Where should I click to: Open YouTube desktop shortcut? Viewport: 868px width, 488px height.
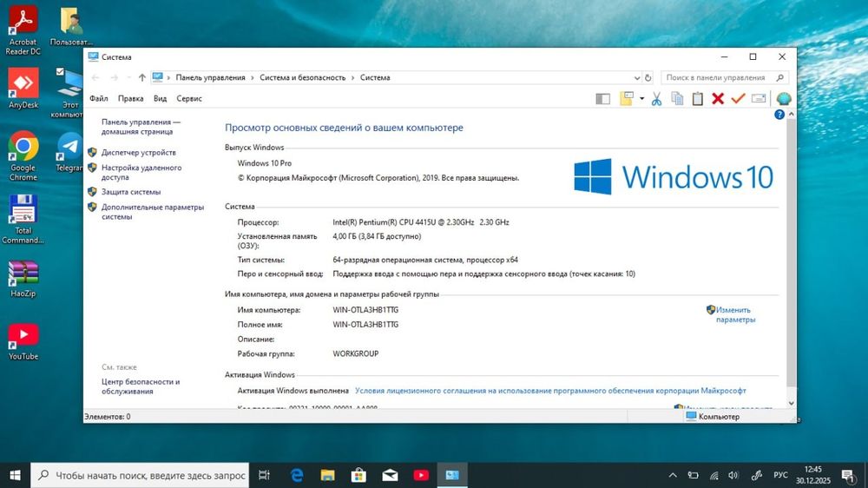23,341
